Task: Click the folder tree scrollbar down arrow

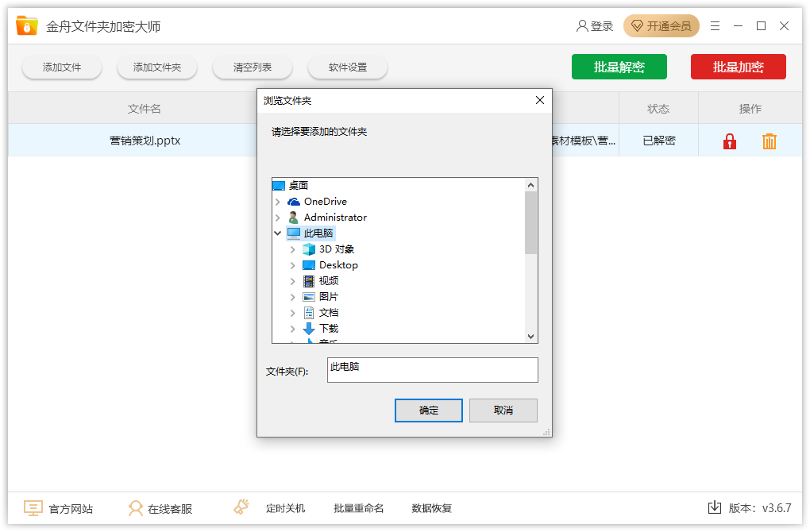Action: (531, 337)
